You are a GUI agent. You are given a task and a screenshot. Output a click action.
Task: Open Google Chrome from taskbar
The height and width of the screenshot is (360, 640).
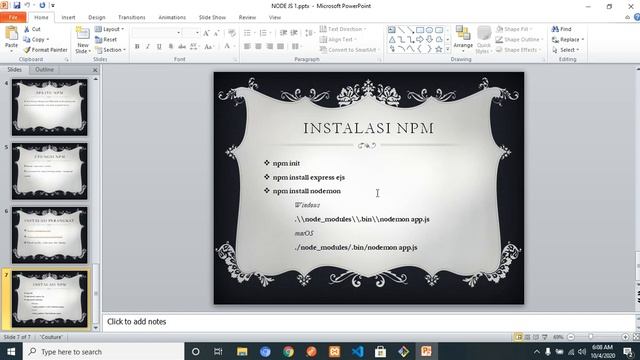tap(288, 351)
